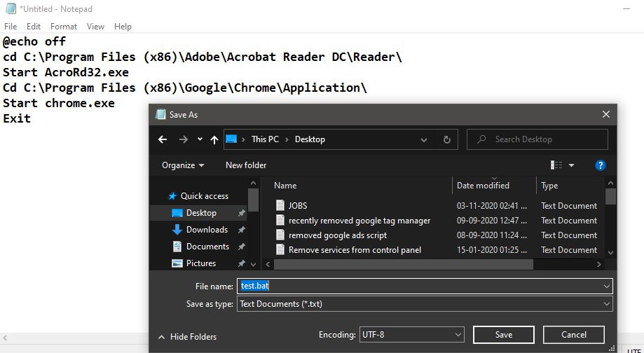
Task: Click the pin icon next to Downloads
Action: tap(242, 230)
